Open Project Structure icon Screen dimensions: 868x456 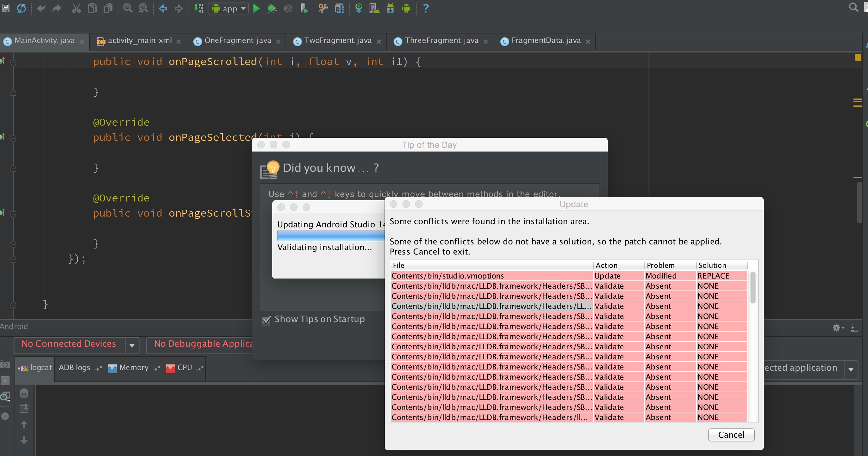[339, 8]
